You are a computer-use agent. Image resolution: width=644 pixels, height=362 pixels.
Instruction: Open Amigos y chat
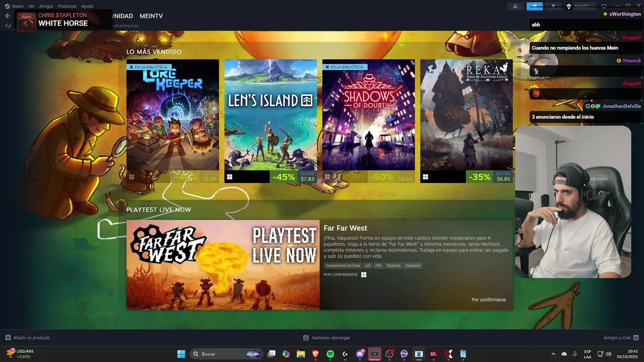click(x=621, y=338)
